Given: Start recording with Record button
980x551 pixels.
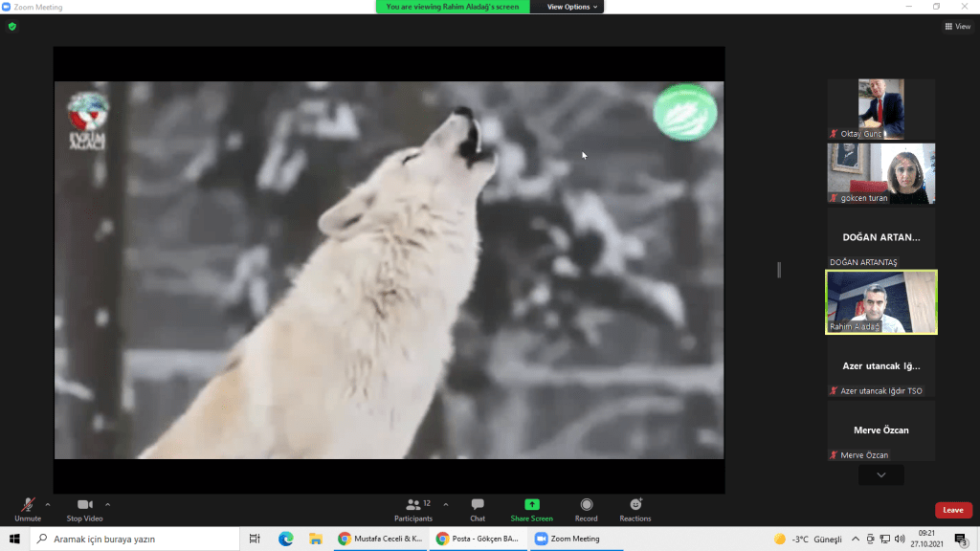Looking at the screenshot, I should (586, 509).
